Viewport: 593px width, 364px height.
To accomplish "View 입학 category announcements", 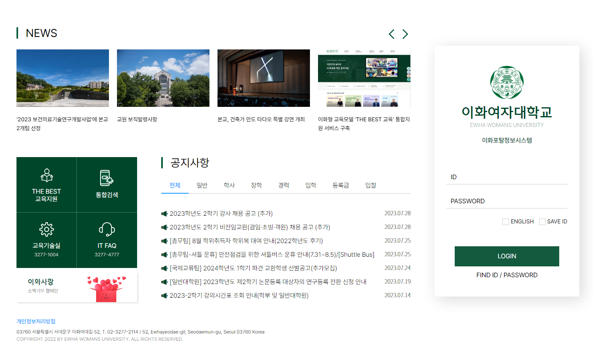I will (310, 185).
